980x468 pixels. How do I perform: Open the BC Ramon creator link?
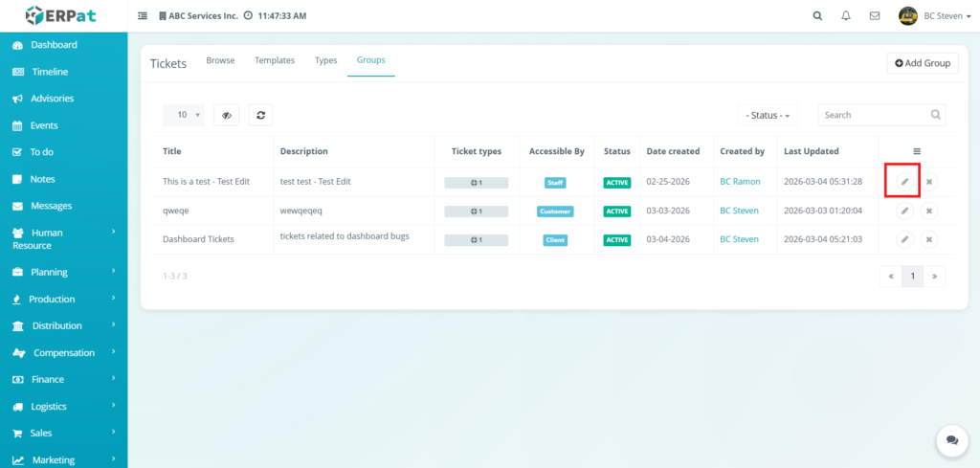[x=740, y=182]
